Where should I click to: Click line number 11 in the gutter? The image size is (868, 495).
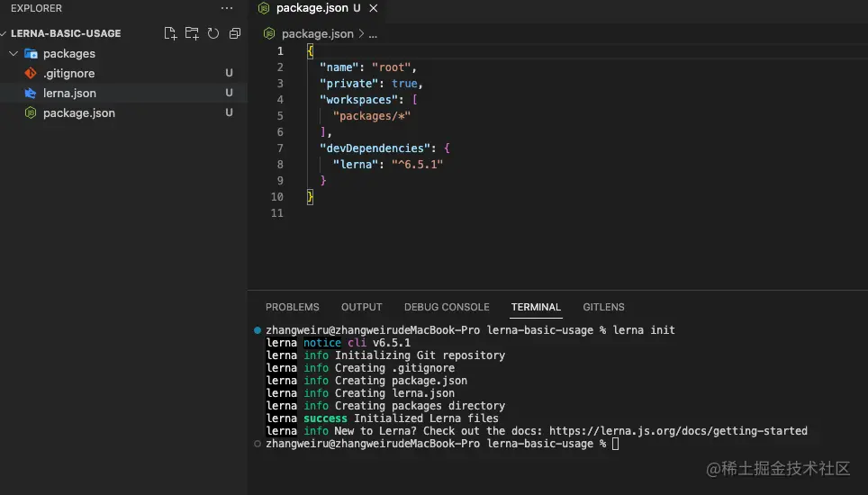coord(277,213)
